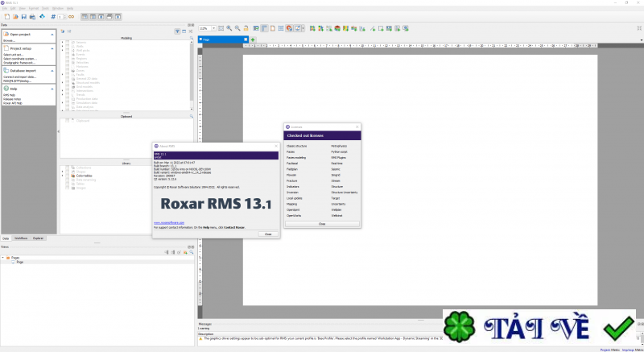
Task: Open the Format menu
Action: (x=33, y=8)
